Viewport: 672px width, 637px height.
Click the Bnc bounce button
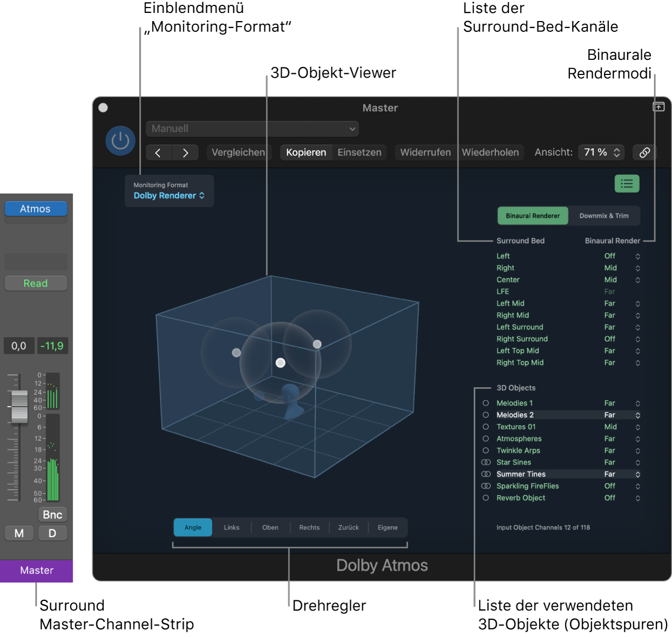pos(52,515)
